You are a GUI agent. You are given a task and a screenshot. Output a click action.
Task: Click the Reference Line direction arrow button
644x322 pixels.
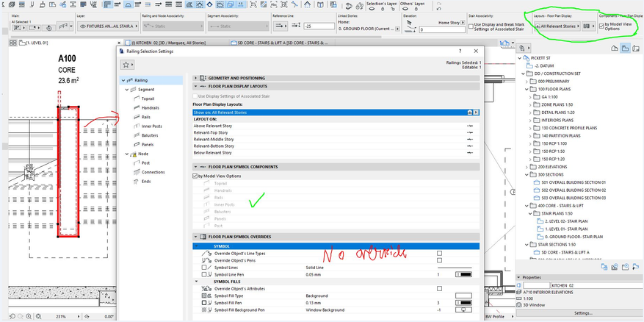pos(281,26)
